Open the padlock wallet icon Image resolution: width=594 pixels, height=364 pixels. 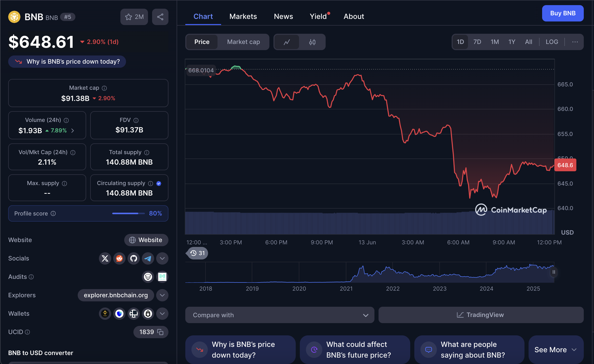(x=148, y=314)
